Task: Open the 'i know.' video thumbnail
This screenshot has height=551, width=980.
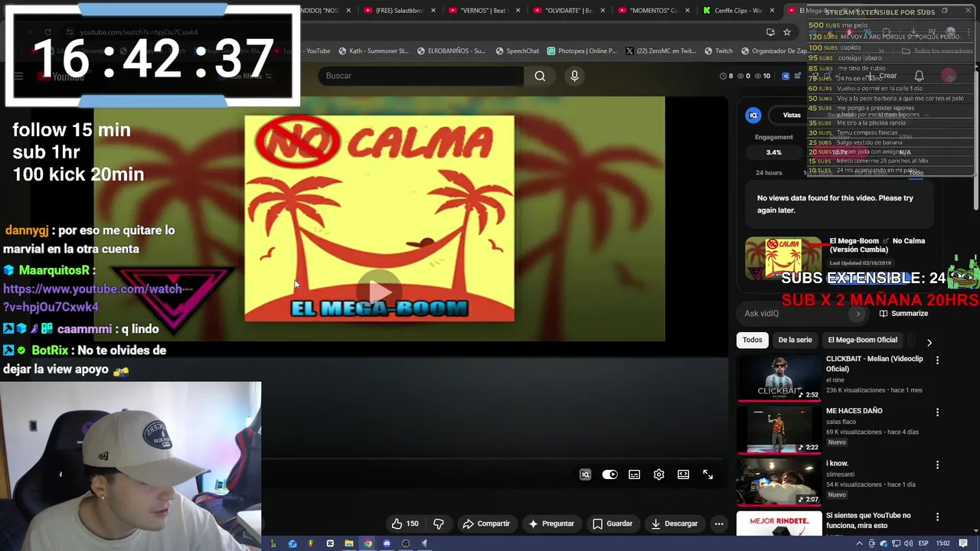Action: tap(779, 482)
